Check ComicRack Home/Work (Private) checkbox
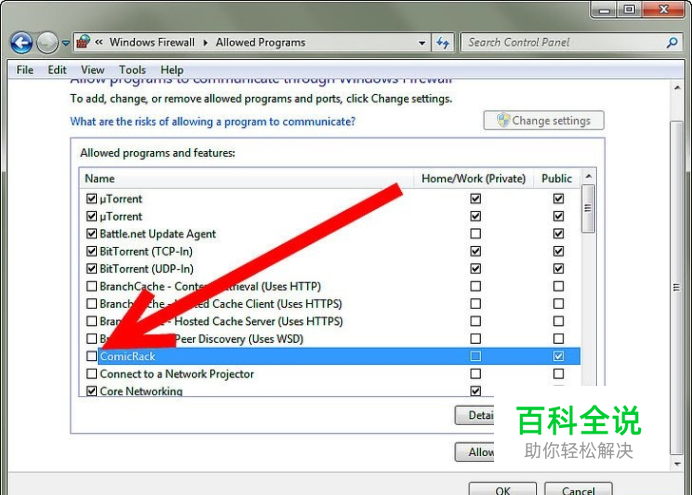Viewport: 692px width, 495px height. (x=475, y=356)
